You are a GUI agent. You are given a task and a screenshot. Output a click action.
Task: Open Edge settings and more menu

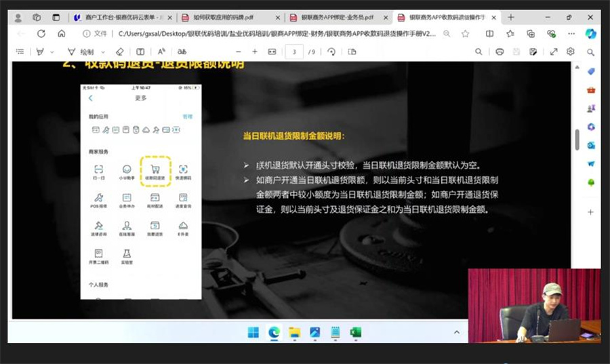[x=571, y=33]
